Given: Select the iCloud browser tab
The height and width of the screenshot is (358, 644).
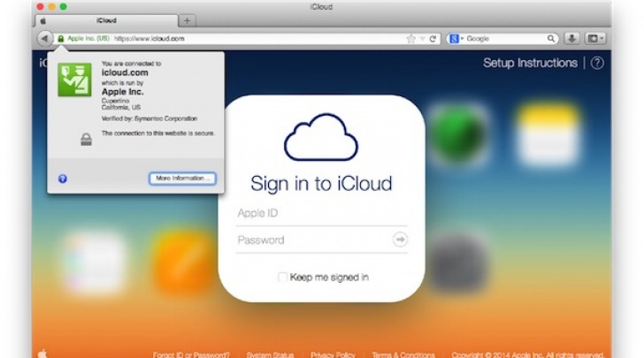Looking at the screenshot, I should coord(107,20).
